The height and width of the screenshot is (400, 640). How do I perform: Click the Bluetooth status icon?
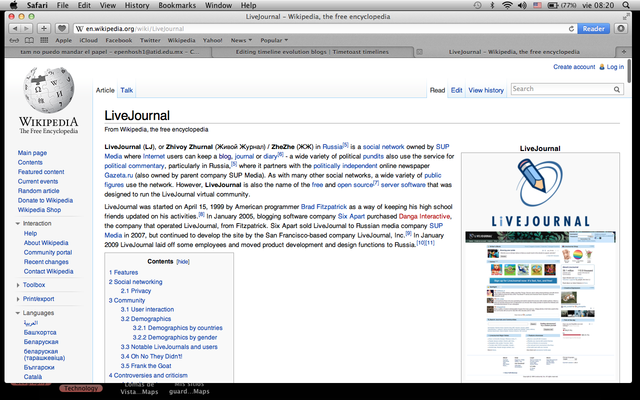492,5
